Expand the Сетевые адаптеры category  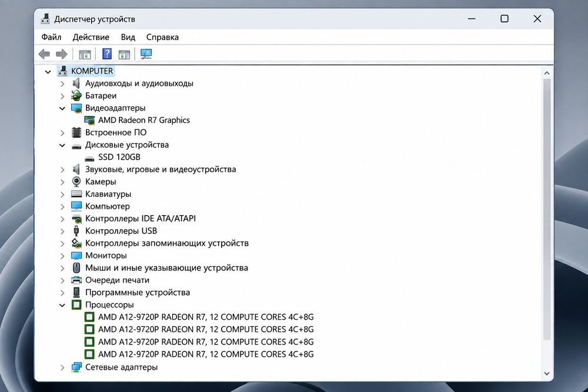tap(62, 368)
